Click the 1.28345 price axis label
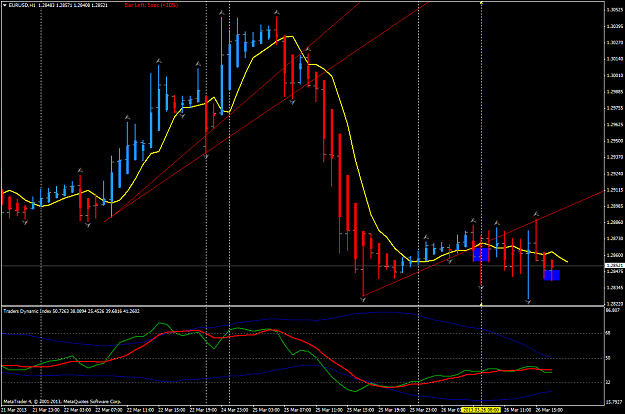This screenshot has width=625, height=414. click(x=614, y=288)
